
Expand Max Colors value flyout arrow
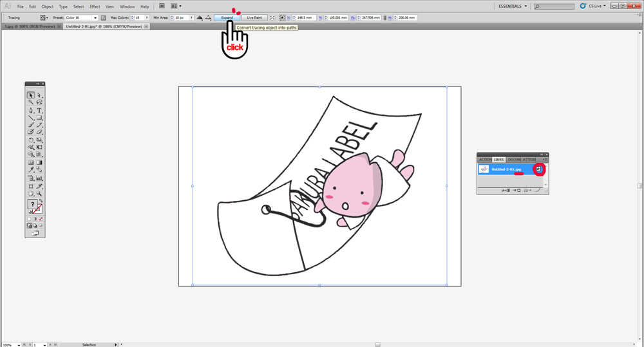(147, 17)
